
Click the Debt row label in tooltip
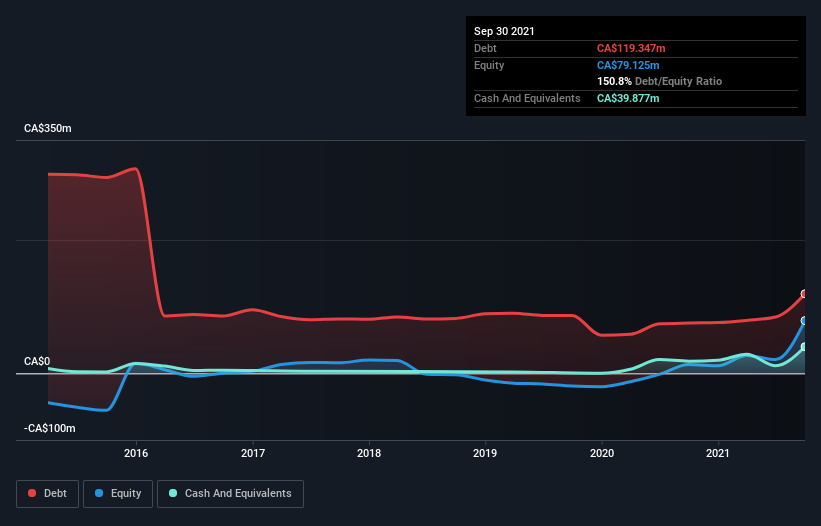click(x=485, y=49)
